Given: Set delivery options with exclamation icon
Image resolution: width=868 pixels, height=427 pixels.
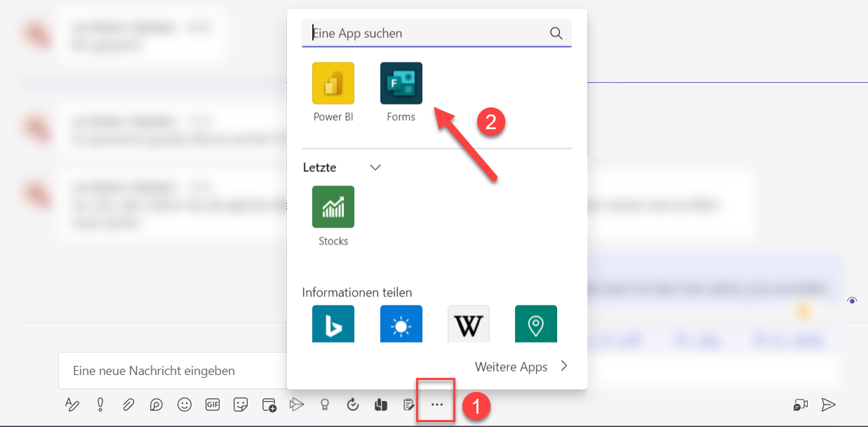Looking at the screenshot, I should 100,405.
